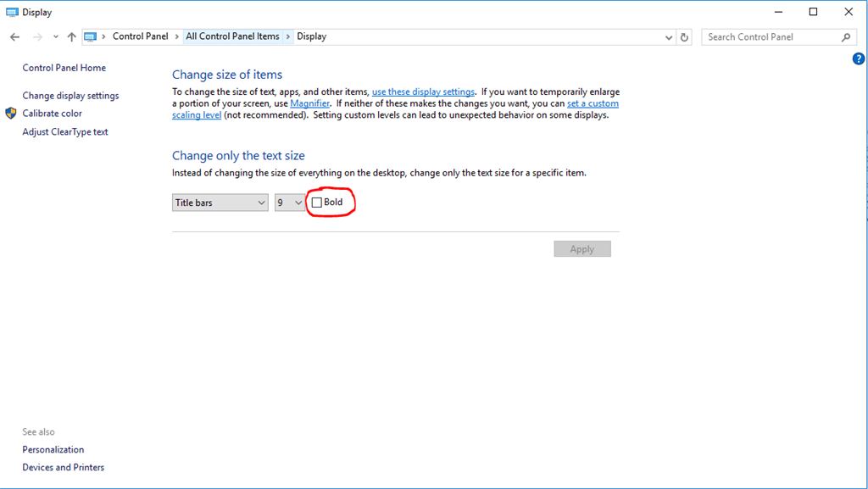Open help with the question mark icon
Screen dimensions: 868x489
[x=859, y=58]
